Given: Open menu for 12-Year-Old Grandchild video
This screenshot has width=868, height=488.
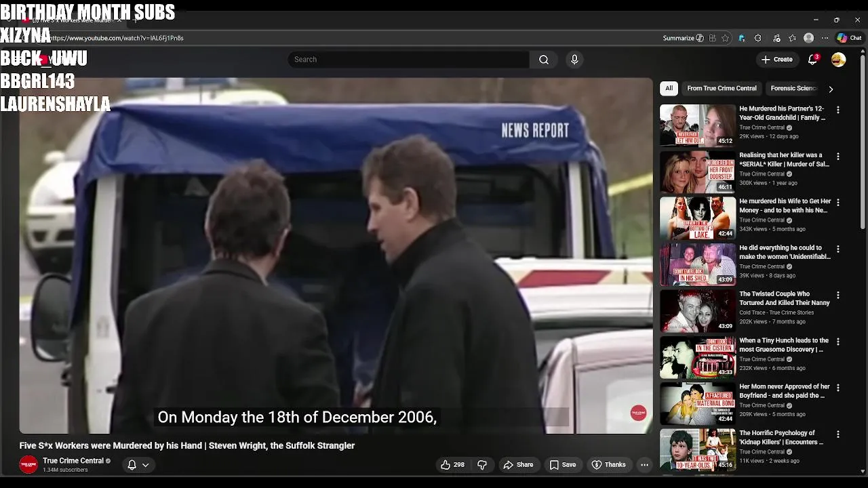Looking at the screenshot, I should 838,110.
